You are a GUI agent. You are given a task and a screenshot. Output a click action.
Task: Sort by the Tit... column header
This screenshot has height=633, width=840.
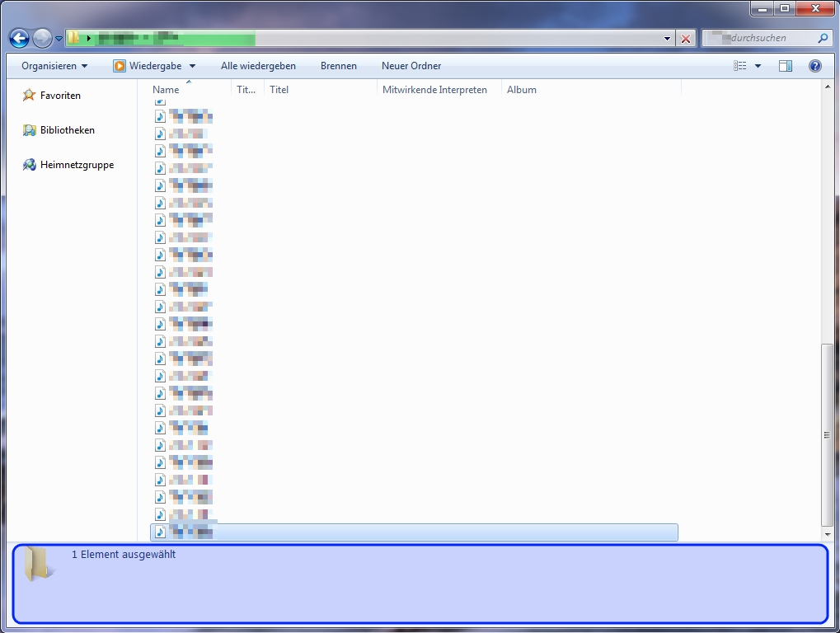click(247, 90)
